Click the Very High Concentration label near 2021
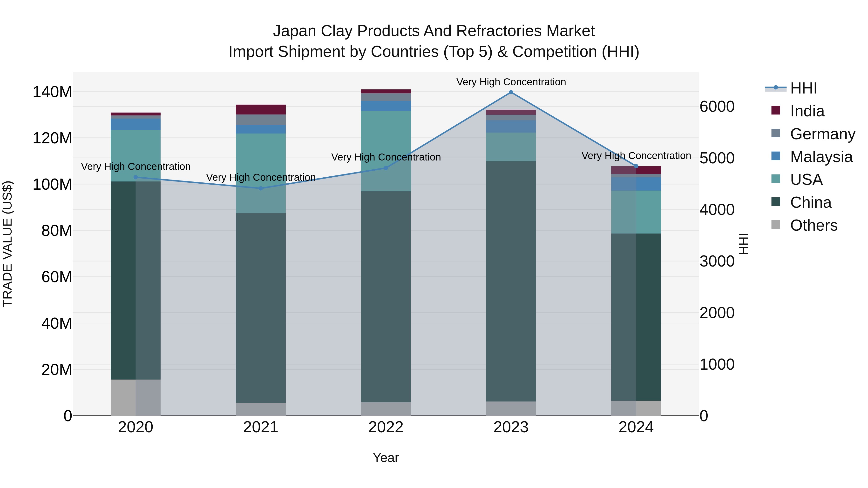Image resolution: width=868 pixels, height=488 pixels. pos(261,177)
